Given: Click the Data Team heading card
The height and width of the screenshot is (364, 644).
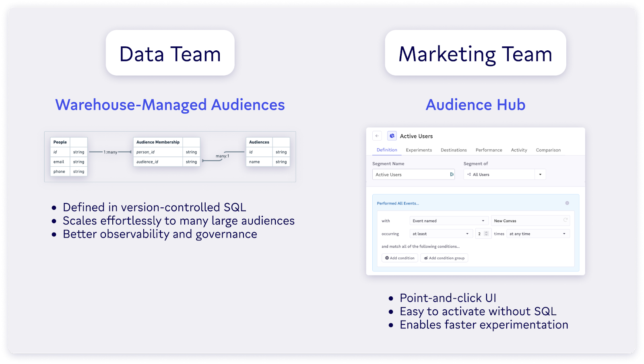Looking at the screenshot, I should click(170, 53).
